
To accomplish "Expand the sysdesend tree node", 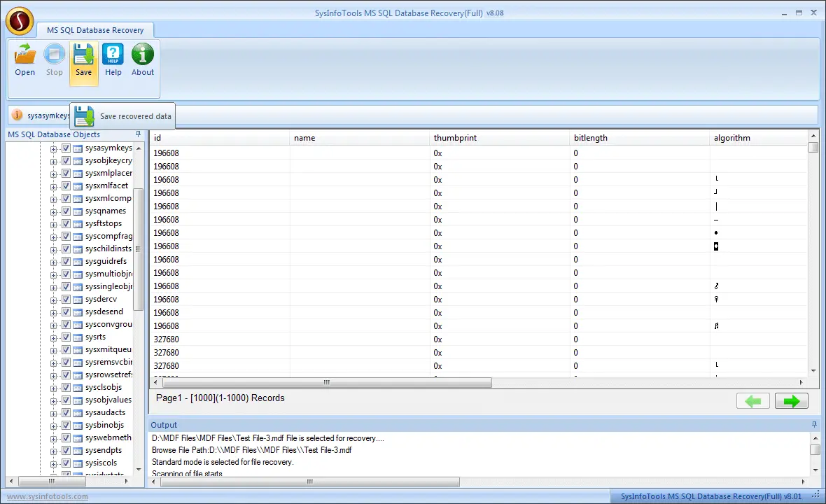I will [53, 313].
